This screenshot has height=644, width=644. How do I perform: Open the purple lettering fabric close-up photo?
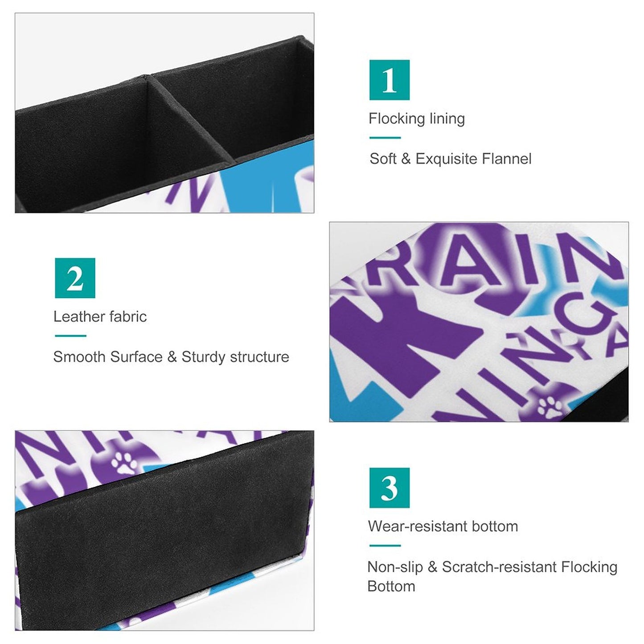479,321
